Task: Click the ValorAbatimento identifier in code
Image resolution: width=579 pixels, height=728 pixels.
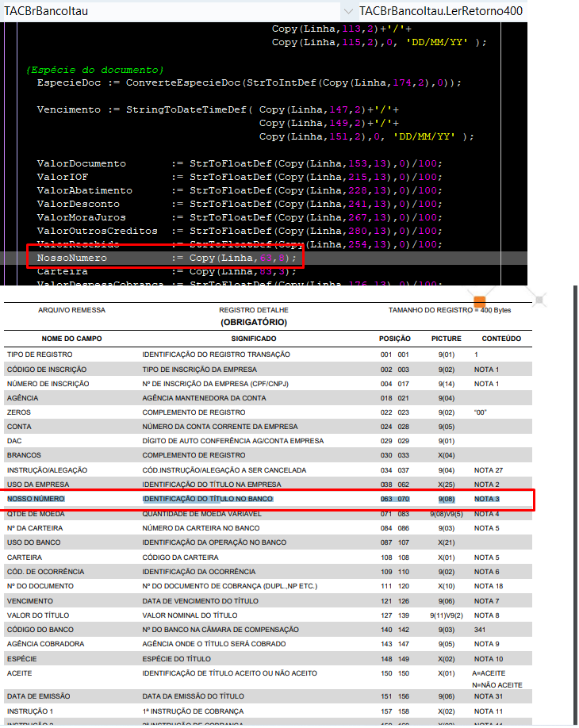Action: [x=85, y=191]
